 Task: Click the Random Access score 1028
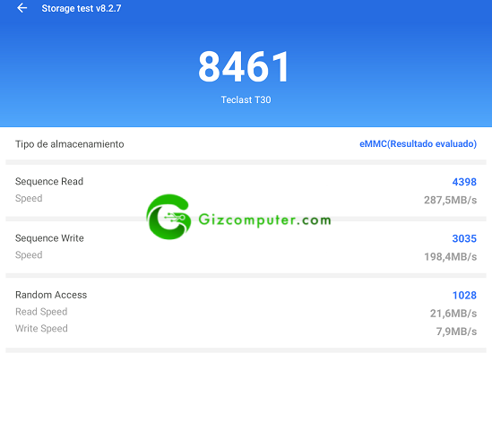[x=464, y=296]
